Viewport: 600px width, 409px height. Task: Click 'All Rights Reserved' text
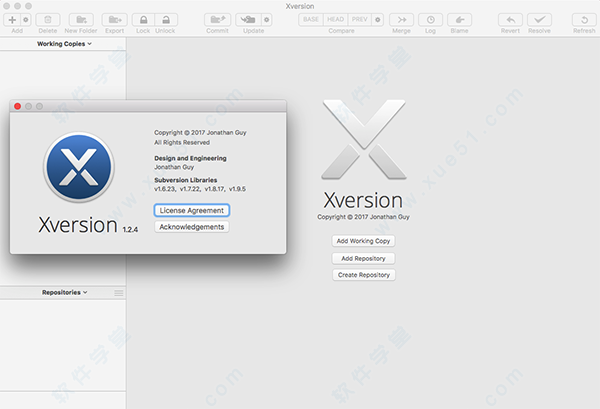tap(182, 142)
